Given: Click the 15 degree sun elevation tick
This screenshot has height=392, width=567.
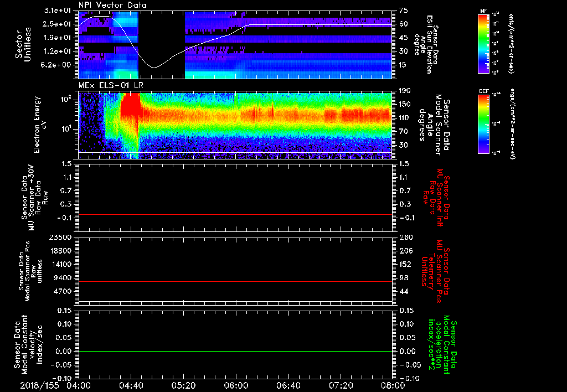Looking at the screenshot, I should (x=404, y=65).
